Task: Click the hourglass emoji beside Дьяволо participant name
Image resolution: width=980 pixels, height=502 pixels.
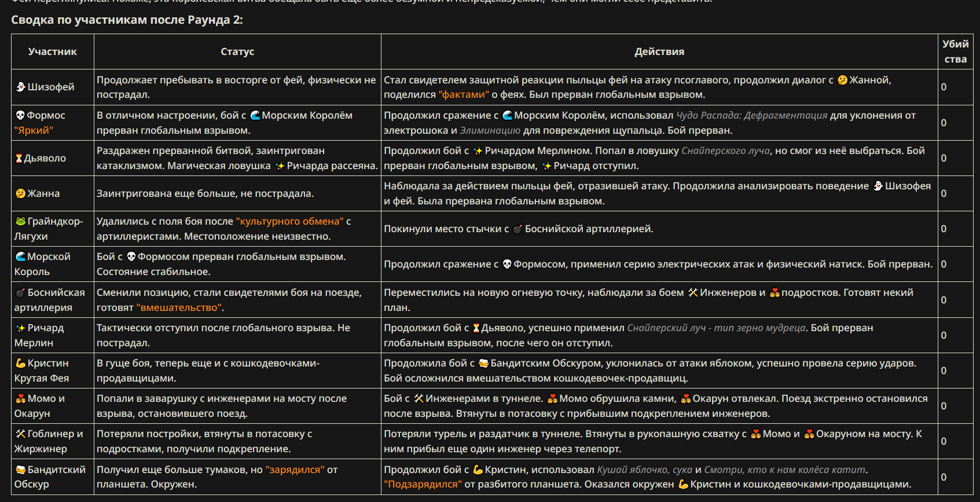Action: 19,158
